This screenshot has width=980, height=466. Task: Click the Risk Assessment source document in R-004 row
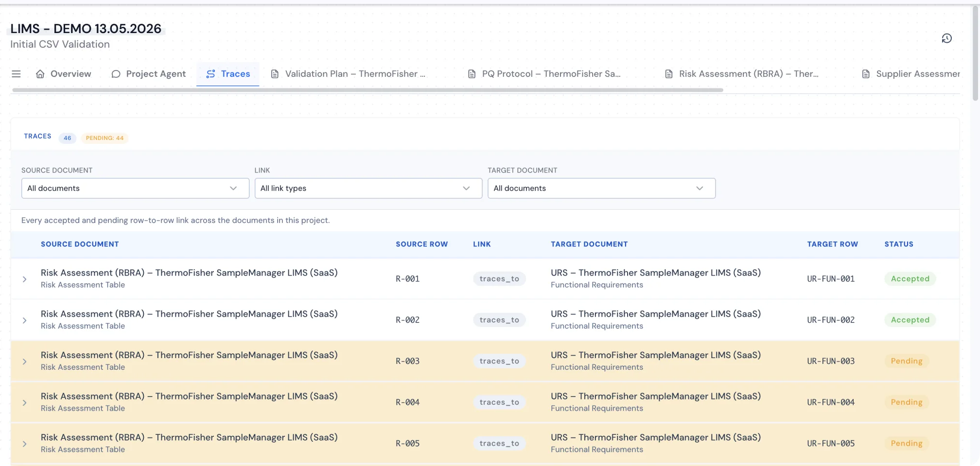189,396
